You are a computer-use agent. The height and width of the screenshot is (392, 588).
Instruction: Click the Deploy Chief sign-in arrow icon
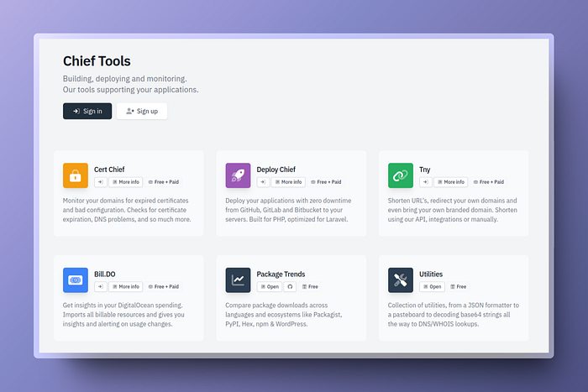[x=263, y=182]
